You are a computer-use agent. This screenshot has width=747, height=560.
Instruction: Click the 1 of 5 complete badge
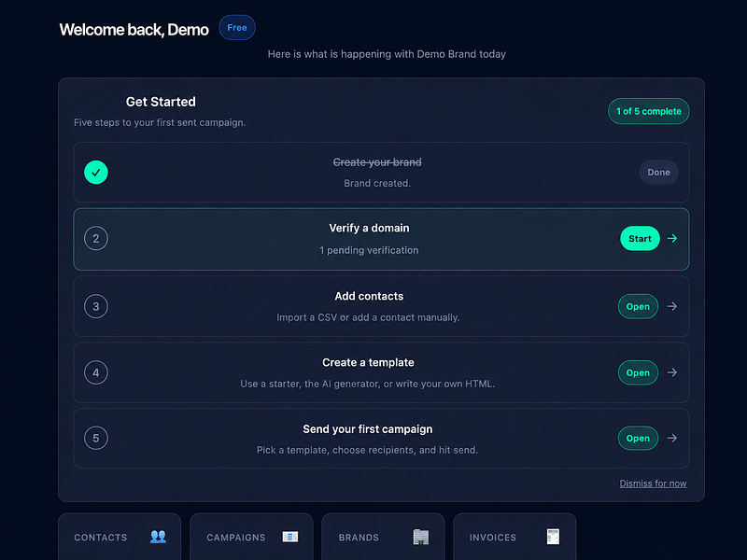point(648,111)
